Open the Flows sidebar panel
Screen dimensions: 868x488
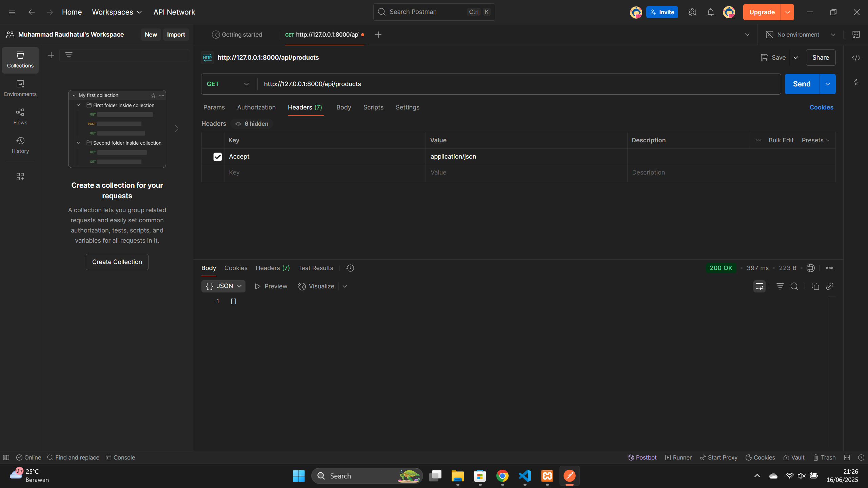[20, 117]
